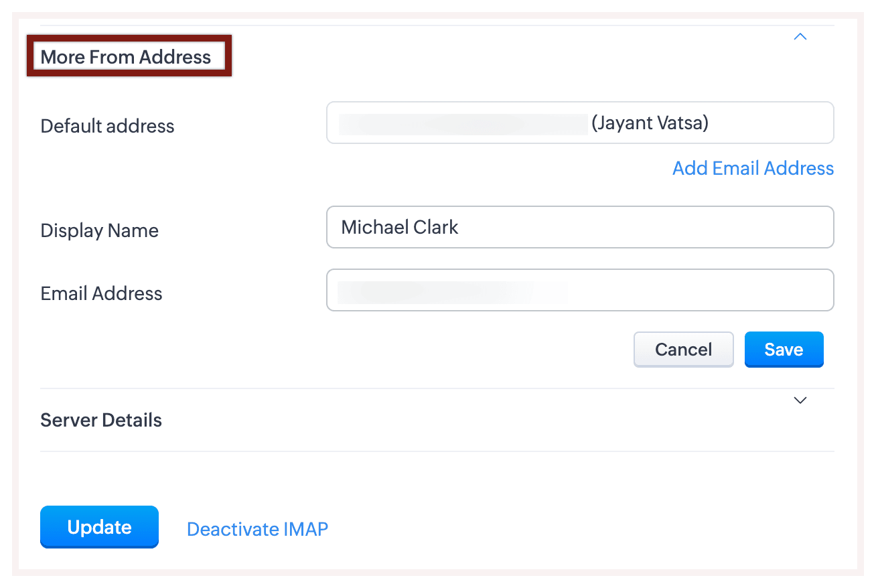Click the blurred email in Default address

click(x=462, y=124)
